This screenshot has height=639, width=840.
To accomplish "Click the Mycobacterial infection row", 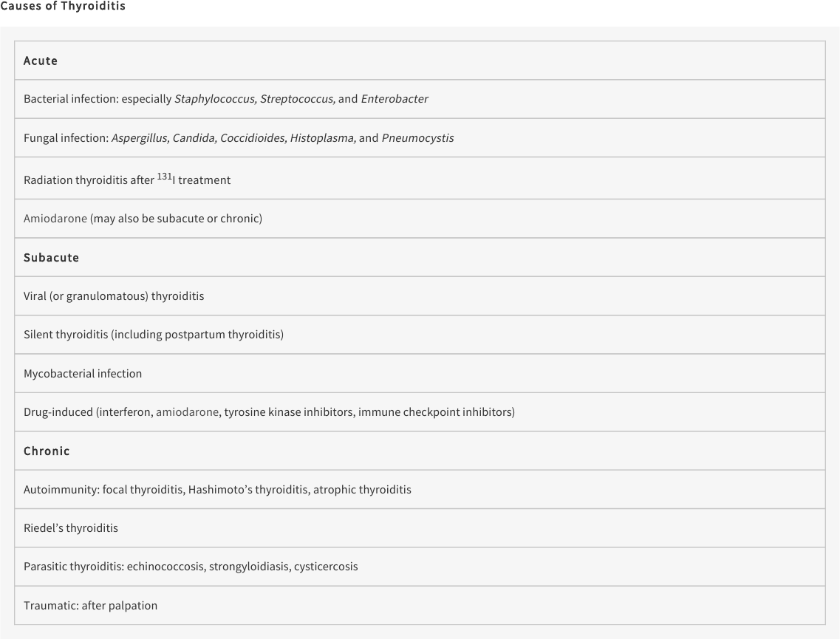I will point(420,373).
